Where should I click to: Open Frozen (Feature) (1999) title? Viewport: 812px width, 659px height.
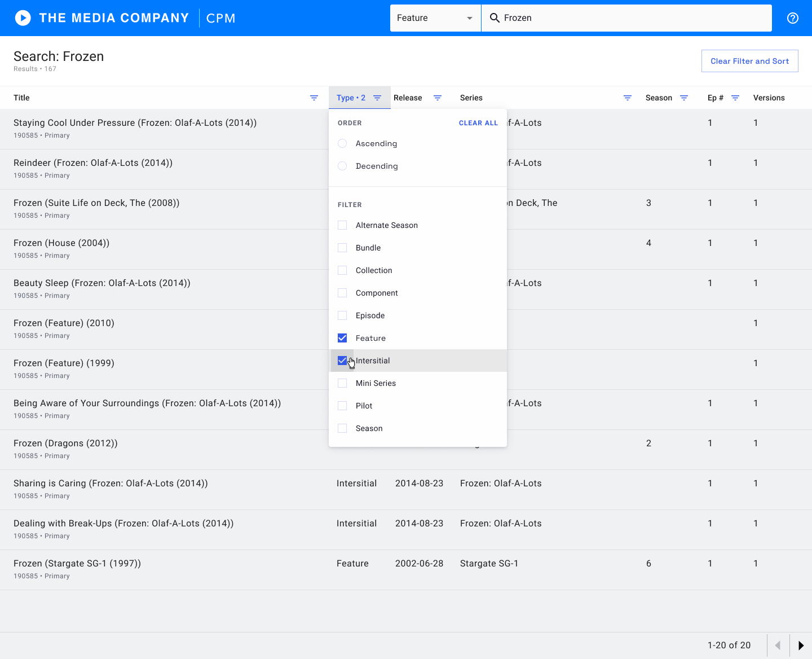tap(64, 363)
